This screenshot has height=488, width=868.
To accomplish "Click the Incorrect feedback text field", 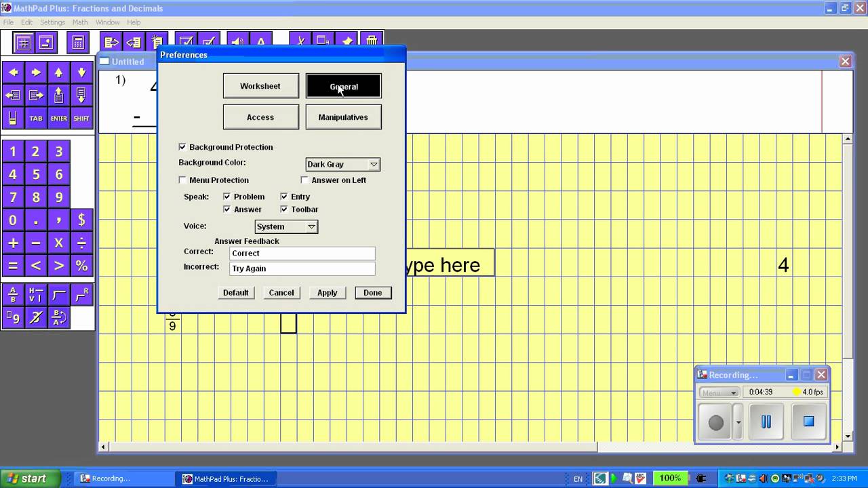I will coord(302,268).
